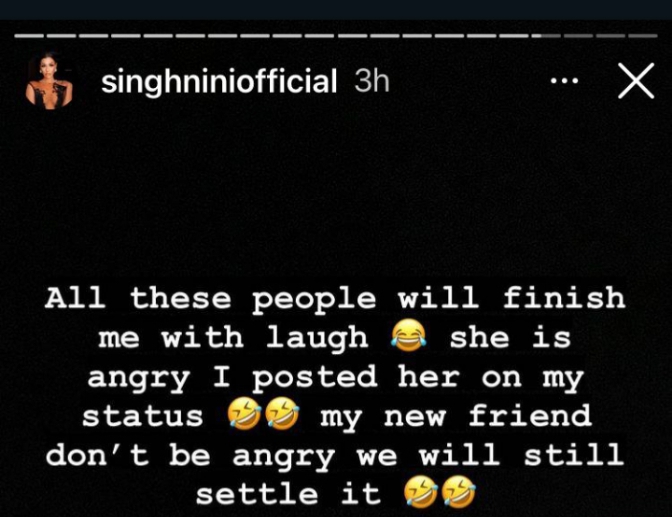
Task: Click the partially filled story progress segment
Action: (546, 36)
